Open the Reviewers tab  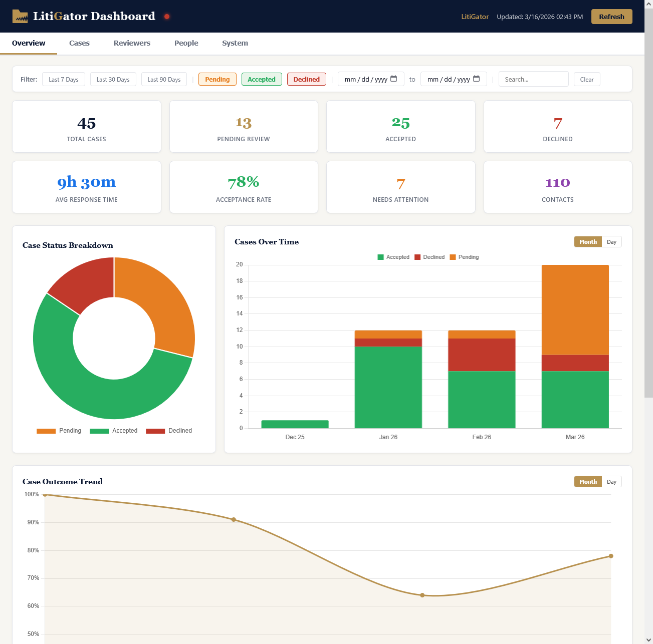(x=132, y=43)
